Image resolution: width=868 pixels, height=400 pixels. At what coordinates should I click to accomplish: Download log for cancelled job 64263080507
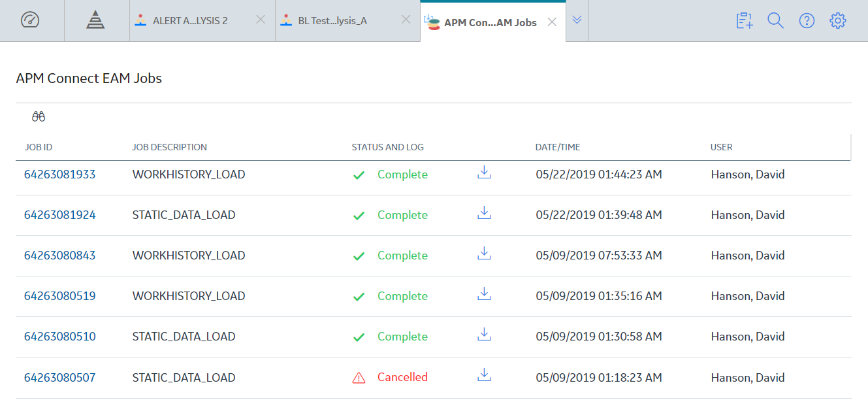pyautogui.click(x=484, y=375)
